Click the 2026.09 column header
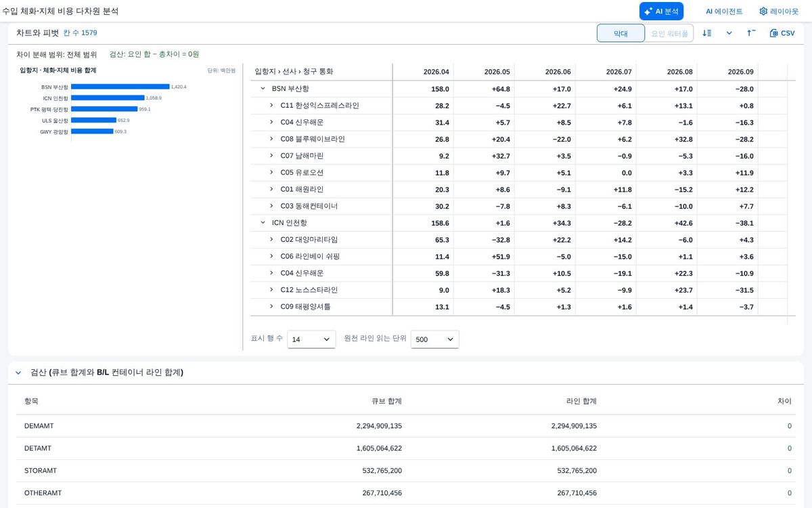The image size is (812, 508). 741,72
